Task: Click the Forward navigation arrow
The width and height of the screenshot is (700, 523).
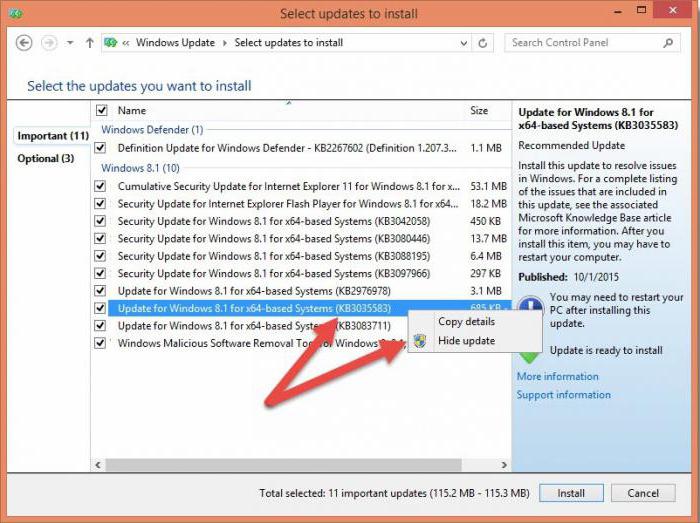Action: point(49,43)
